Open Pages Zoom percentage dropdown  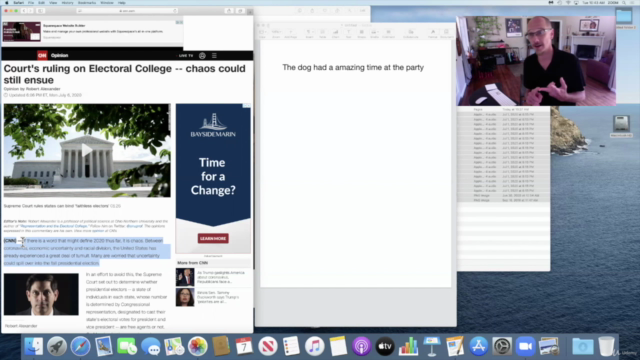click(276, 33)
